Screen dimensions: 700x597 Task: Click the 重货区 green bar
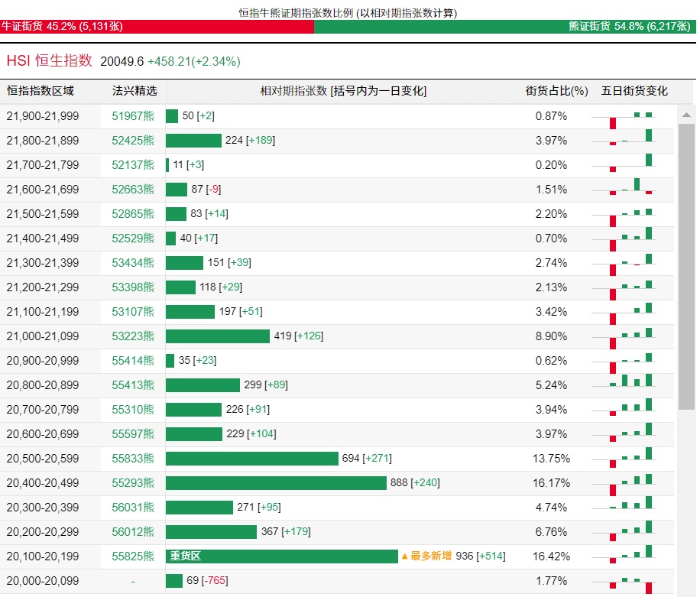(282, 556)
